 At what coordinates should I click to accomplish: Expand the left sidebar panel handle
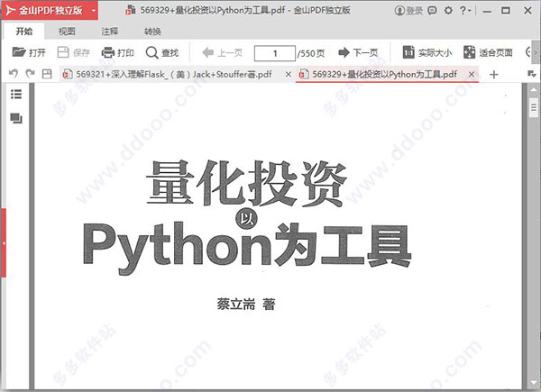point(4,243)
